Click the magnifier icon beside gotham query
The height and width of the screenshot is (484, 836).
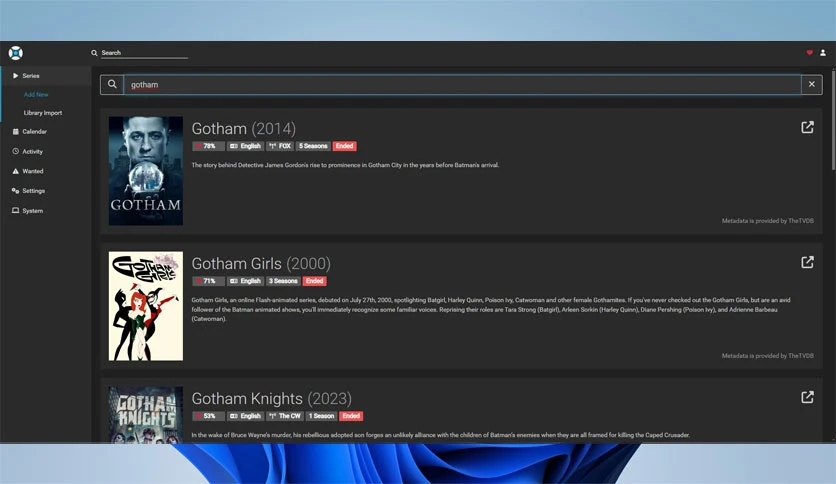[x=112, y=84]
